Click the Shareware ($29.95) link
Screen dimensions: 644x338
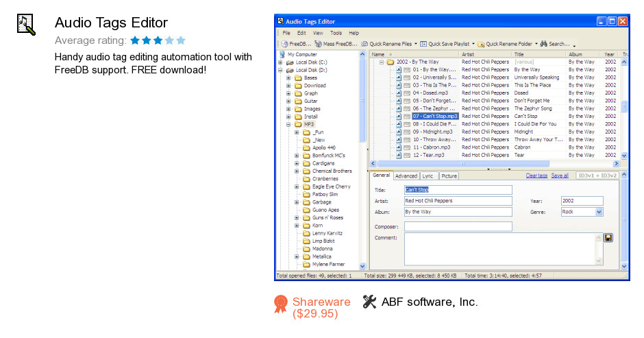pos(321,308)
